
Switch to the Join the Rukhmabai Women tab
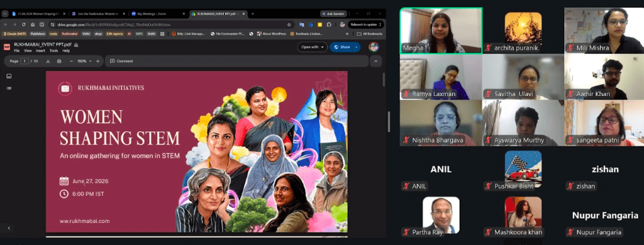click(99, 14)
